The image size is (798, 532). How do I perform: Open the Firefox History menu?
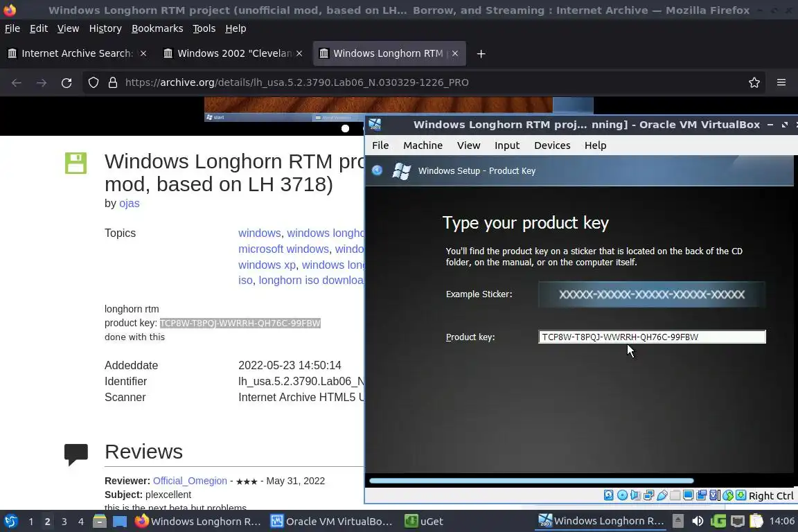(105, 28)
